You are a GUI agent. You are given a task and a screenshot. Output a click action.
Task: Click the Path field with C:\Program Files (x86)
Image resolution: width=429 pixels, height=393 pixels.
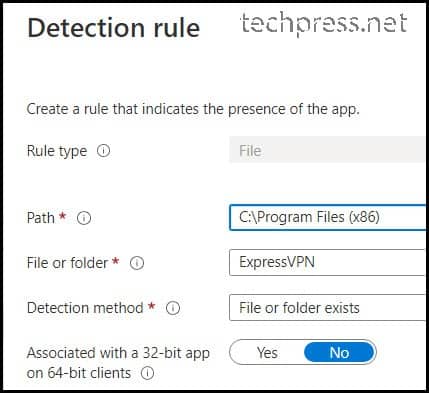click(327, 217)
